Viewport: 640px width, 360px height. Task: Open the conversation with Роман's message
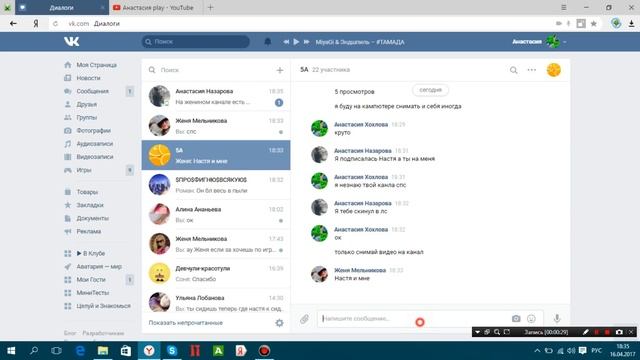click(x=216, y=185)
